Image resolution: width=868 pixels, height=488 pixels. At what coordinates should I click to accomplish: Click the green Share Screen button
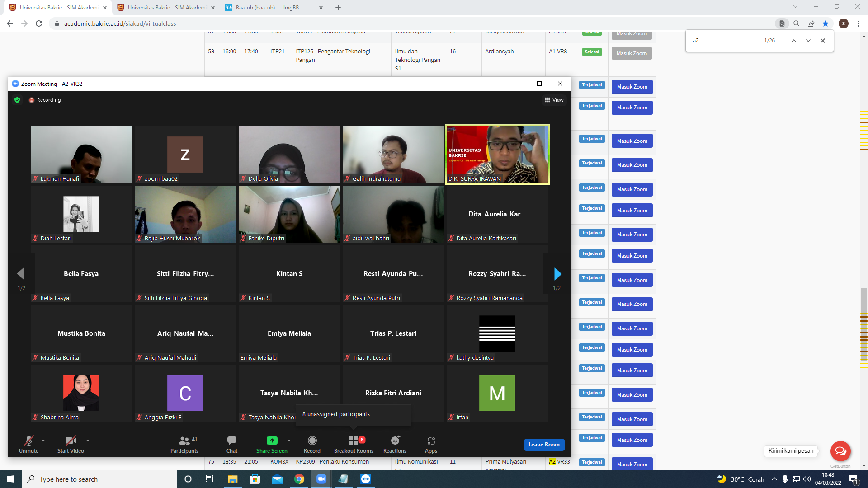(272, 444)
